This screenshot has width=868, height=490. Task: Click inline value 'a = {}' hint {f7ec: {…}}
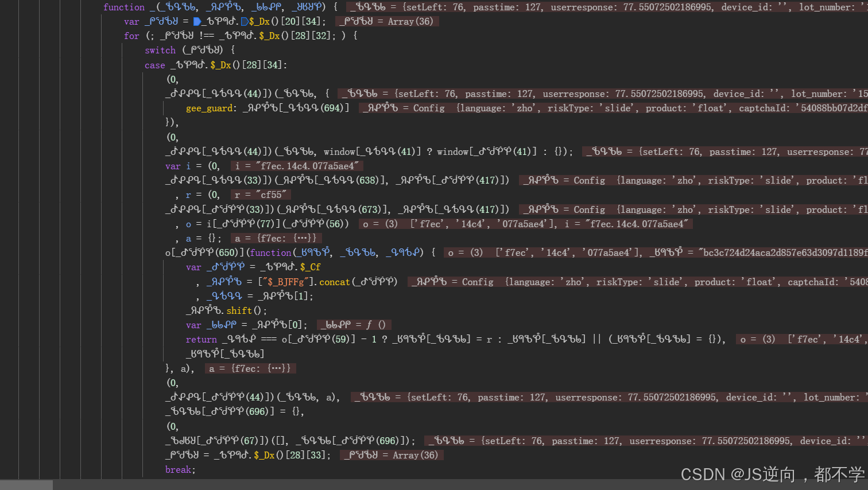coord(276,238)
